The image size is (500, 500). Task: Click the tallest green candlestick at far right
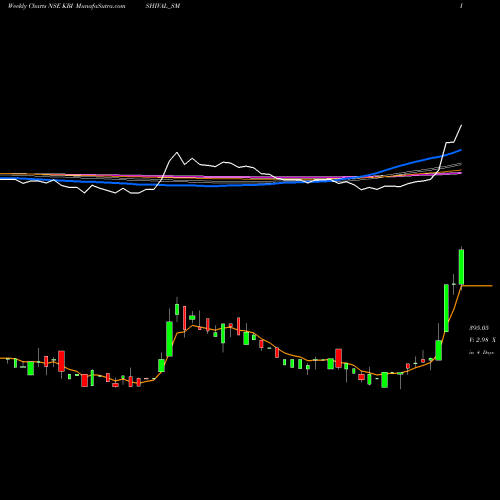click(x=462, y=267)
